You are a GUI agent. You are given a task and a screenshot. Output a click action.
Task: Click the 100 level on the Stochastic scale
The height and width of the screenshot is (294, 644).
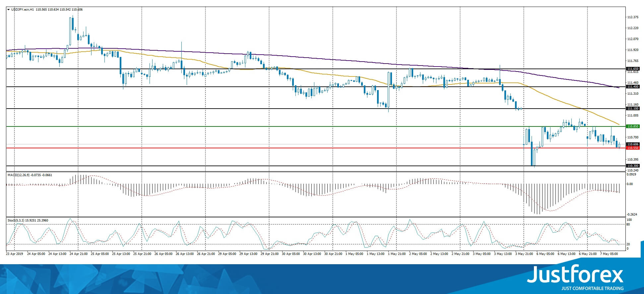[629, 220]
